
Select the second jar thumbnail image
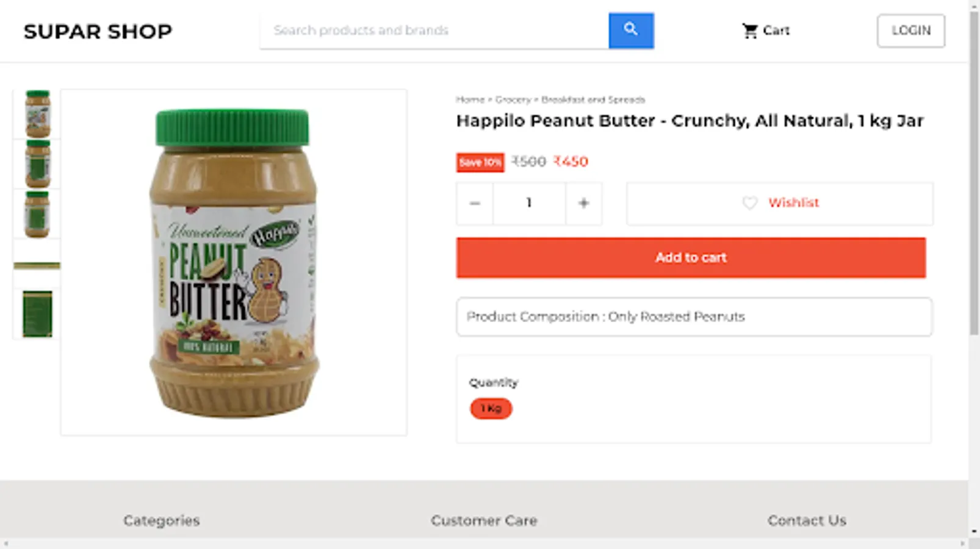(x=37, y=164)
